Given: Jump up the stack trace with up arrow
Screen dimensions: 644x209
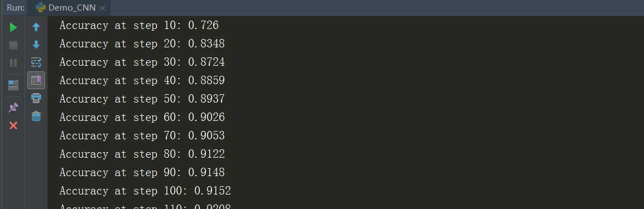Looking at the screenshot, I should (x=36, y=27).
